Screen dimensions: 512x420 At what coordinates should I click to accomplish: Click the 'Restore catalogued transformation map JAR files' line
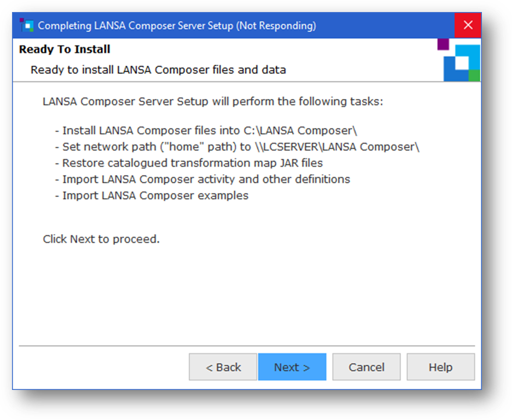[x=189, y=163]
